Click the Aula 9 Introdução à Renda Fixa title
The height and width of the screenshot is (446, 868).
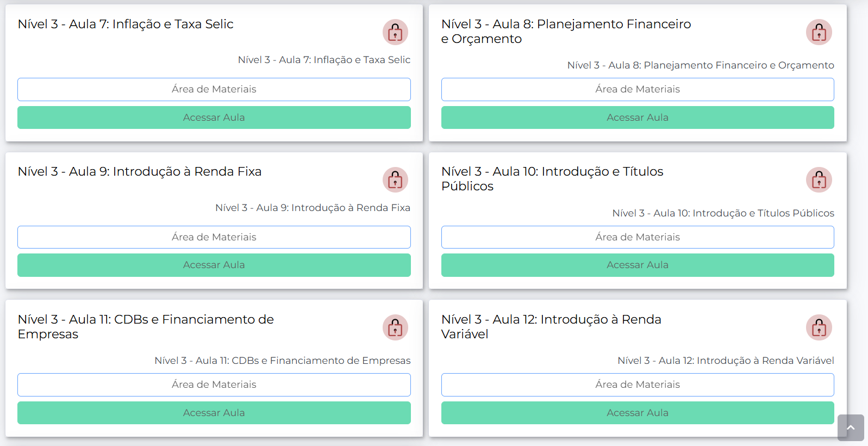[140, 172]
